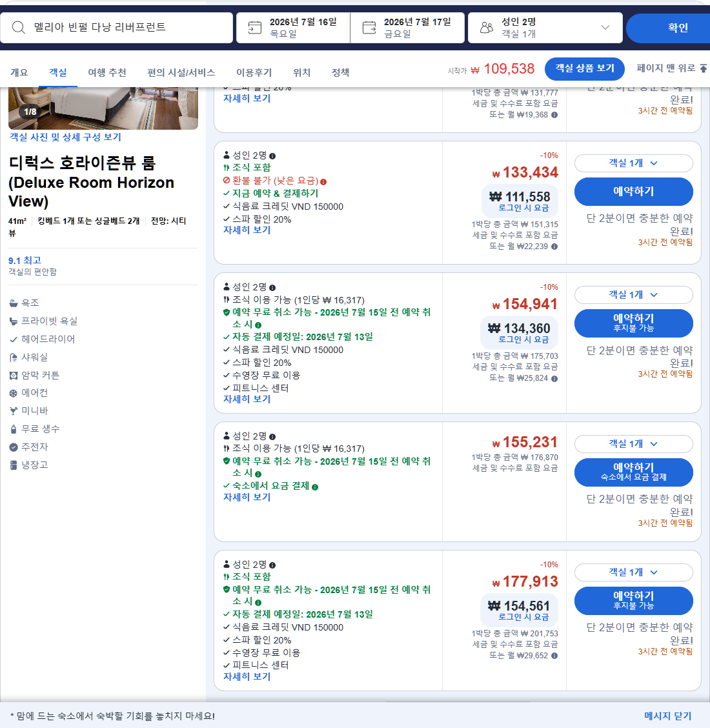This screenshot has width=710, height=728.
Task: Click the 디럭스 호라이즌뷰 룸 heading
Action: tap(92, 182)
